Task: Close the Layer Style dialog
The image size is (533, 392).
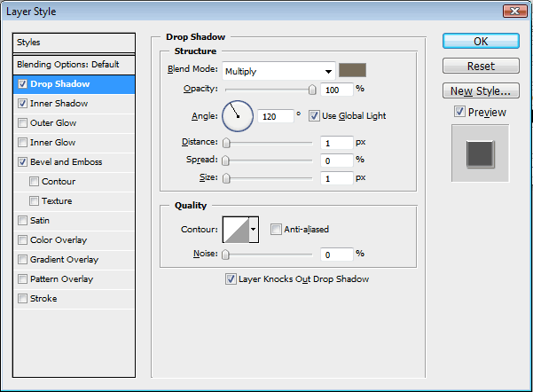Action: click(x=514, y=12)
